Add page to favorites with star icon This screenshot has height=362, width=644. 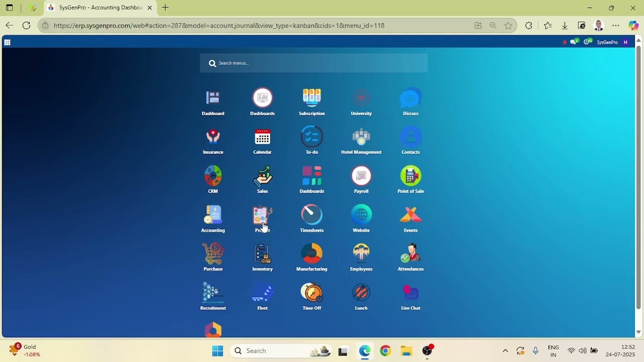508,25
